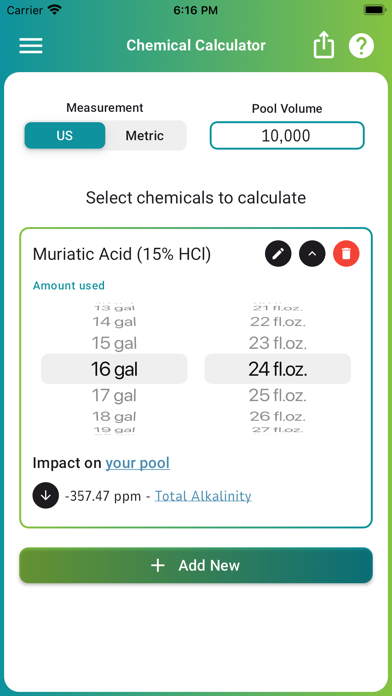392x696 pixels.
Task: Switch measurement to Metric
Action: (145, 135)
